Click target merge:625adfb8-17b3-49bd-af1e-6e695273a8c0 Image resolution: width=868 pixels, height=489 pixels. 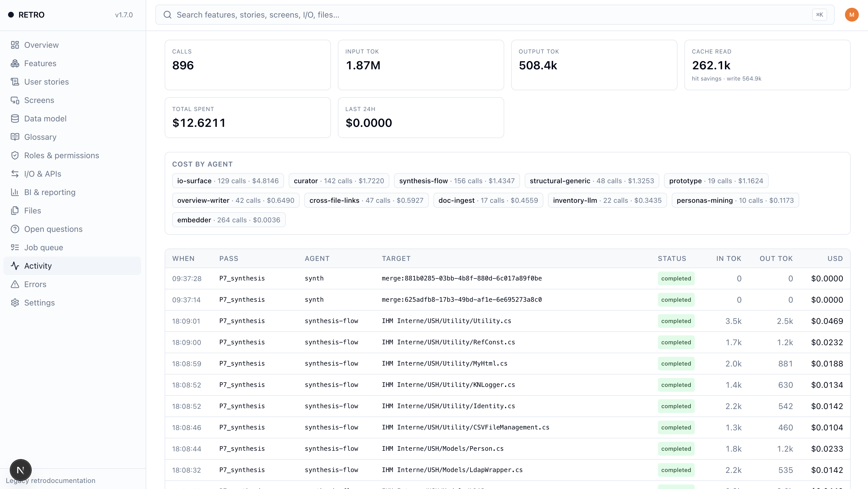[x=462, y=300]
